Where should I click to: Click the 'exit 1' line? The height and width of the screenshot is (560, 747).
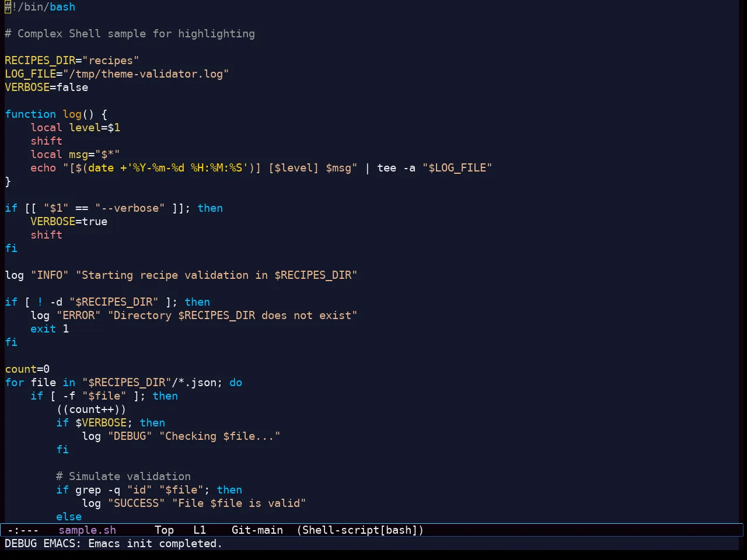coord(50,329)
